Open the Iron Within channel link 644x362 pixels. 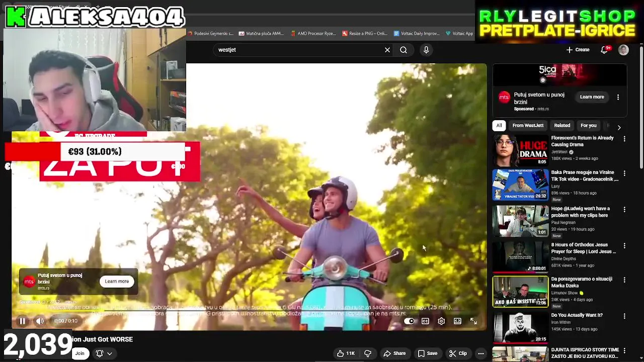[561, 322]
